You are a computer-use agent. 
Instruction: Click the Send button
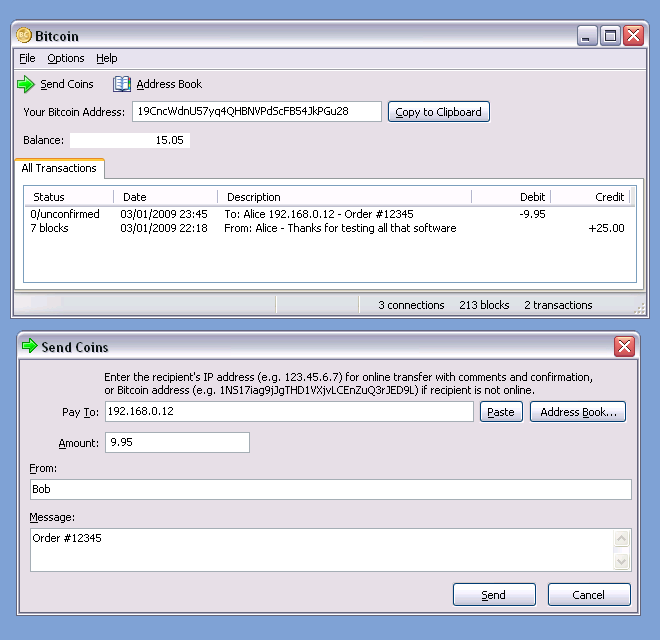[494, 595]
